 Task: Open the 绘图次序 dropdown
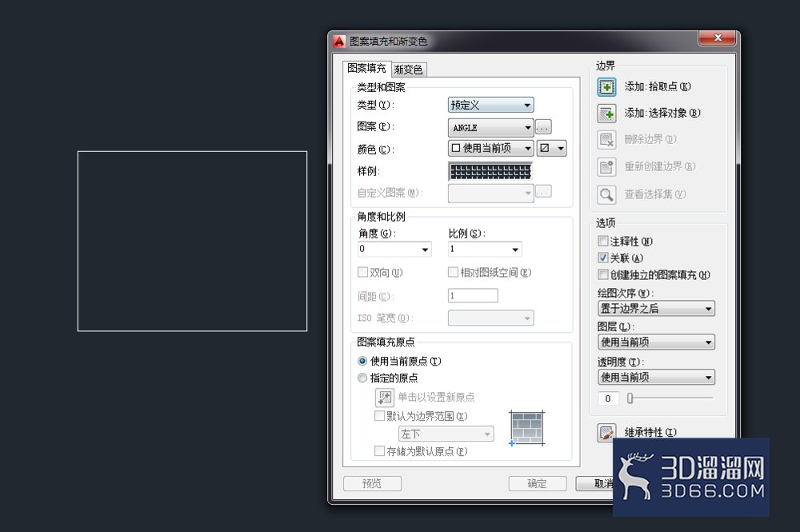(656, 309)
